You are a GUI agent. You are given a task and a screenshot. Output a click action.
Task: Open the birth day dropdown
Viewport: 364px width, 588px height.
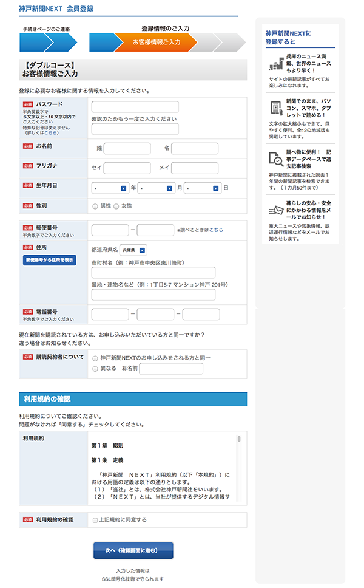click(202, 188)
